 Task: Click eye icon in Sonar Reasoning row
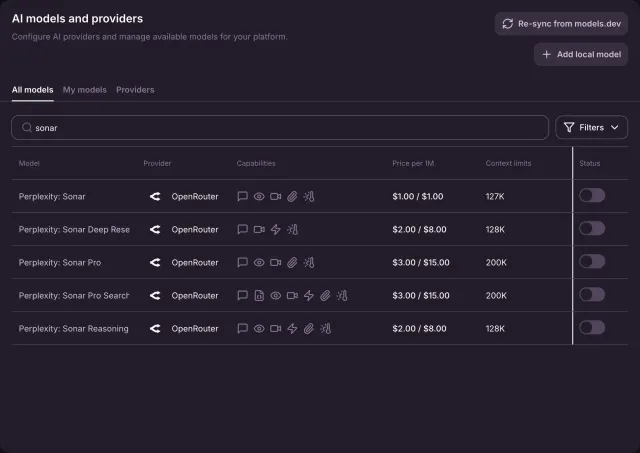(x=259, y=329)
